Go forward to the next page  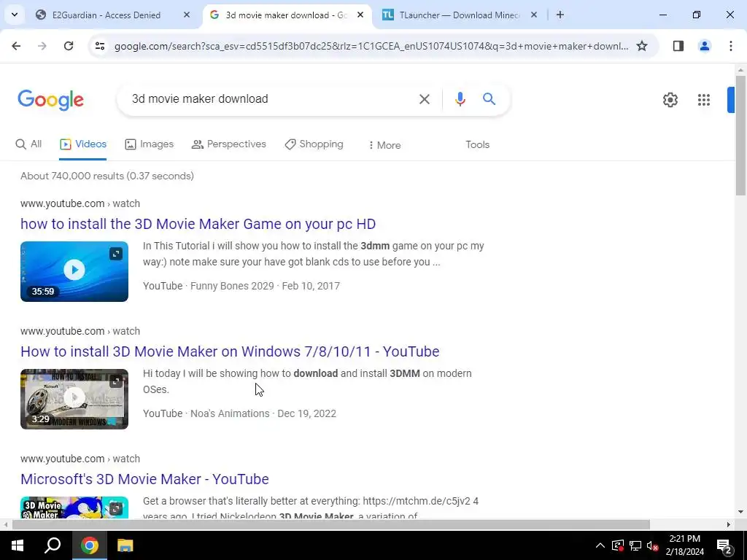coord(42,46)
